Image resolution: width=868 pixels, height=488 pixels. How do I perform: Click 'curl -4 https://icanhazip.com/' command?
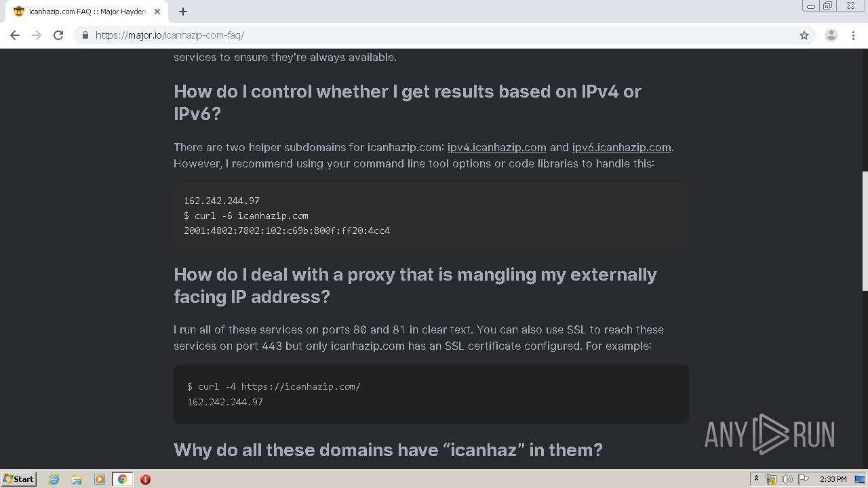pos(274,386)
